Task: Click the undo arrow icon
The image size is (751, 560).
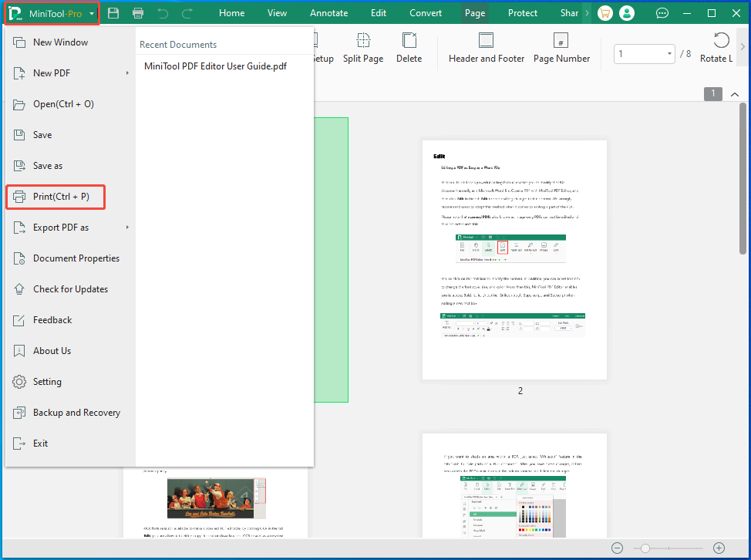Action: pyautogui.click(x=163, y=13)
